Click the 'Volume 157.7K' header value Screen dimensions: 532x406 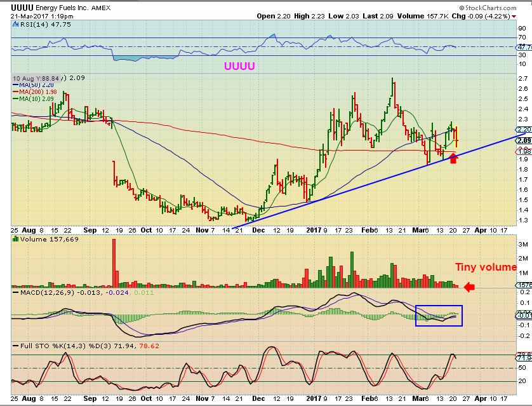coord(423,16)
